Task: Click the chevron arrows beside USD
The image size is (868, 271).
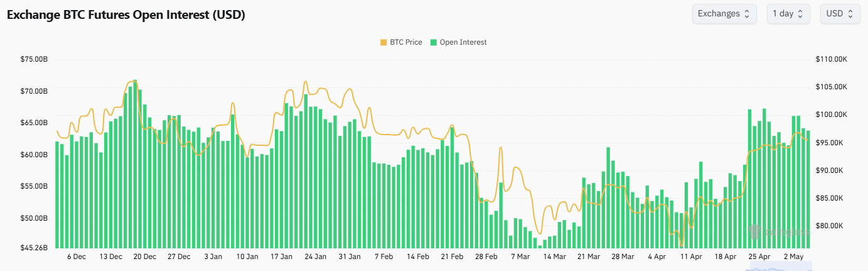Action: click(x=850, y=14)
